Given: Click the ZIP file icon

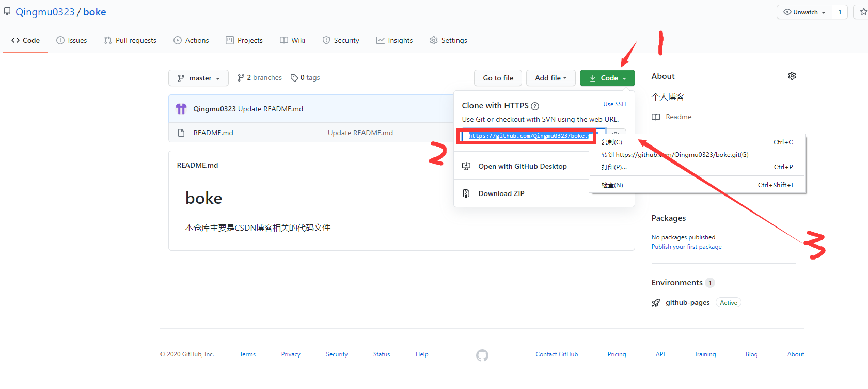Looking at the screenshot, I should pyautogui.click(x=466, y=193).
